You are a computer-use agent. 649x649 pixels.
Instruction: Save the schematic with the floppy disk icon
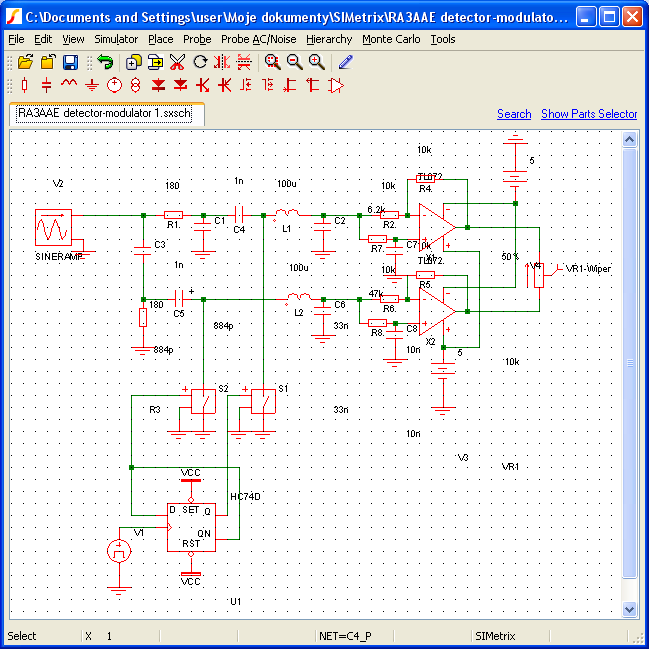click(70, 62)
